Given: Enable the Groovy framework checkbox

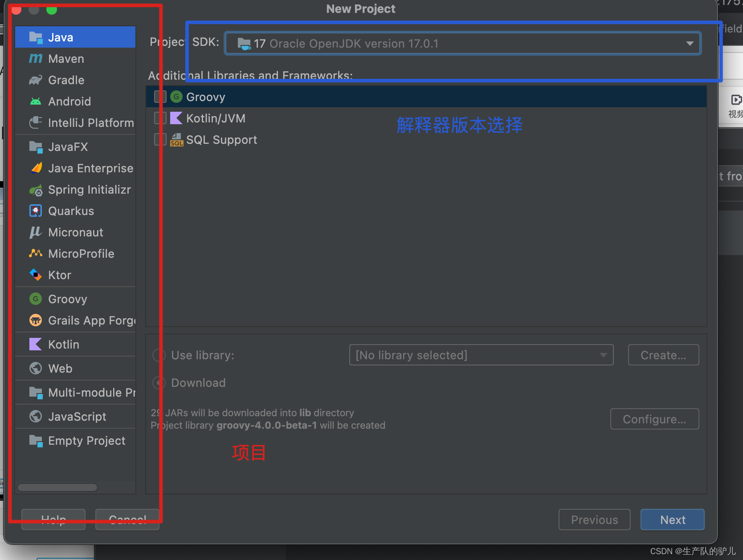Looking at the screenshot, I should pyautogui.click(x=160, y=97).
